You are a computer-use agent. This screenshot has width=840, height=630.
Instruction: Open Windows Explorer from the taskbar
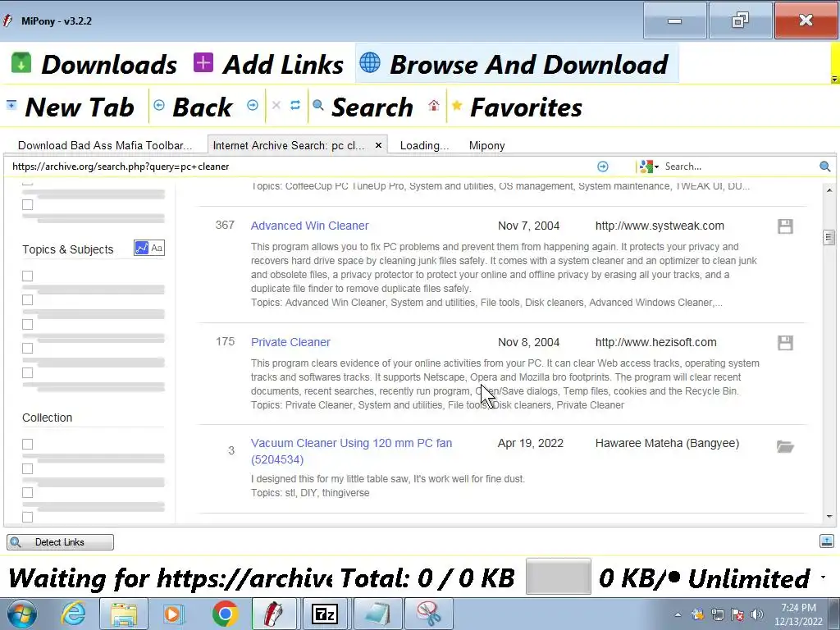point(124,614)
